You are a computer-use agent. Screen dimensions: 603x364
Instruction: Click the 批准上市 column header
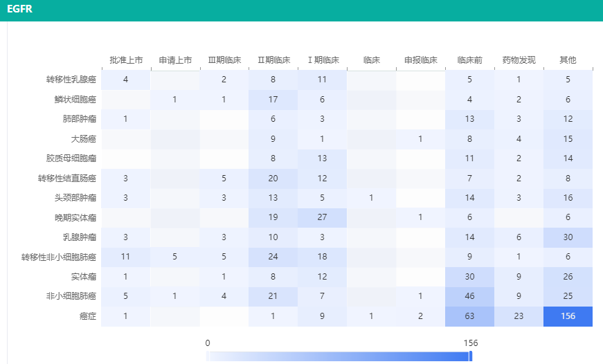tap(126, 60)
